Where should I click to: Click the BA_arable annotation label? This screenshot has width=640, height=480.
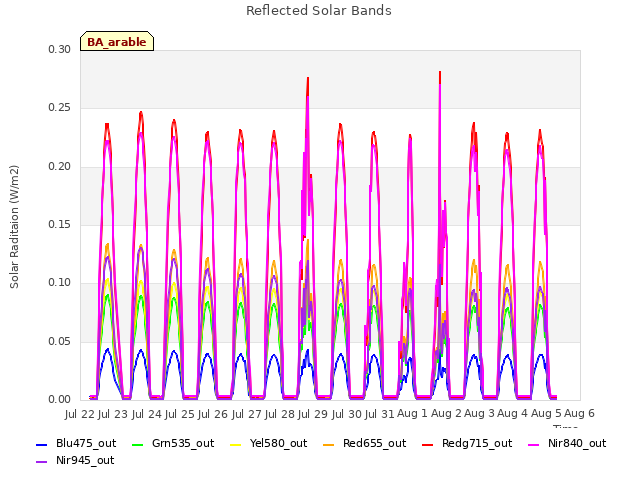coord(117,42)
